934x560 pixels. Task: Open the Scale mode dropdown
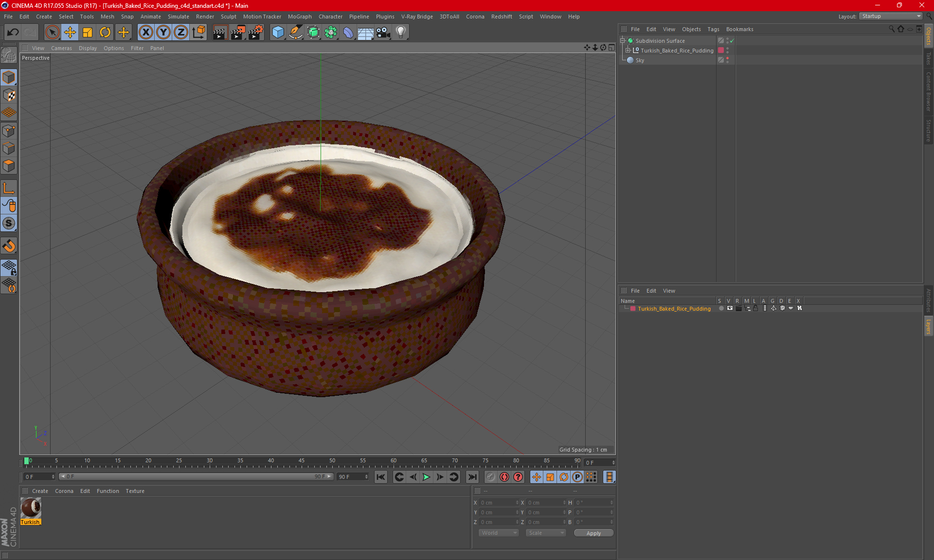[x=546, y=533]
